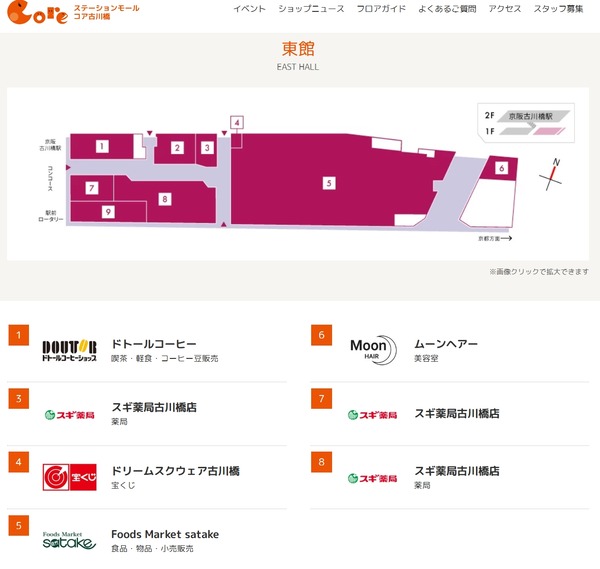This screenshot has width=600, height=569.
Task: Click shop area 6 on floor map
Action: [501, 168]
